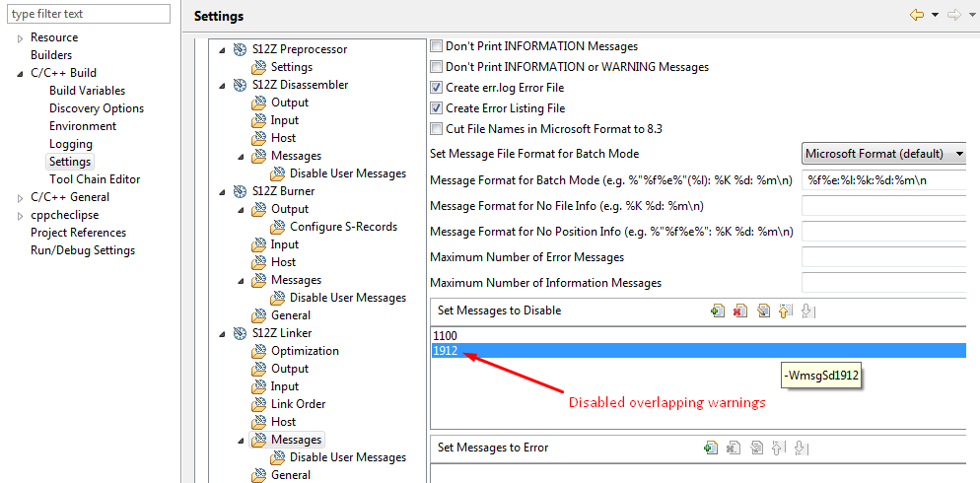The image size is (980, 483).
Task: Click the S12Z Burner tool icon
Action: [240, 191]
